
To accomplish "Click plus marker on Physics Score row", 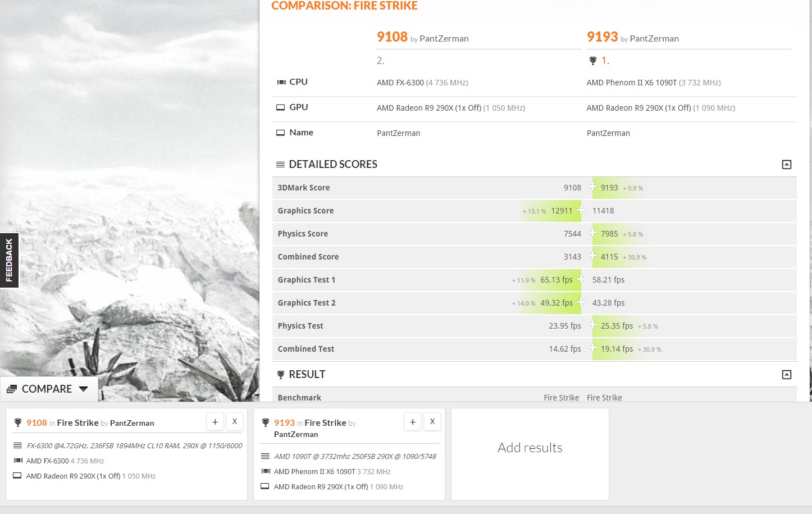I will 592,233.
